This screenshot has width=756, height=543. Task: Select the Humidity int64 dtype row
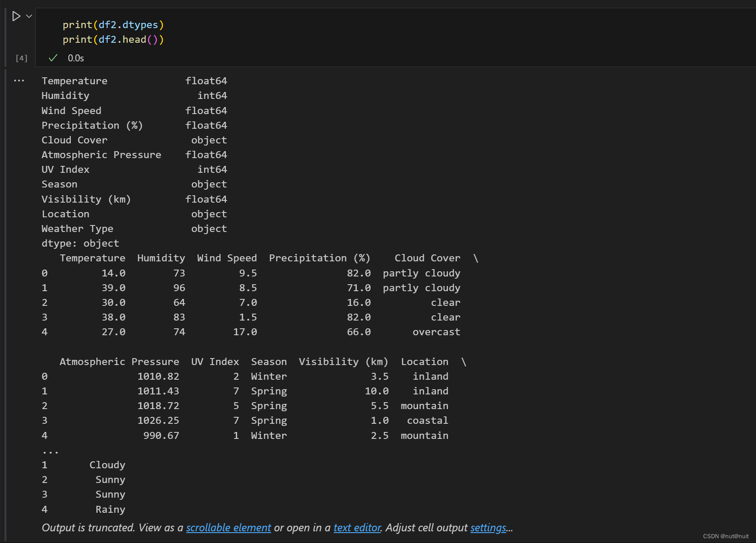(134, 95)
